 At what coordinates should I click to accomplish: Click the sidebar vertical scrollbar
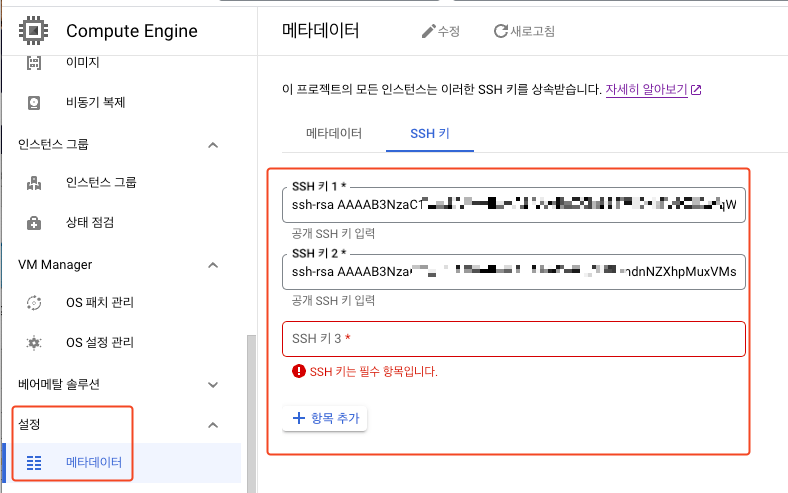[x=251, y=413]
